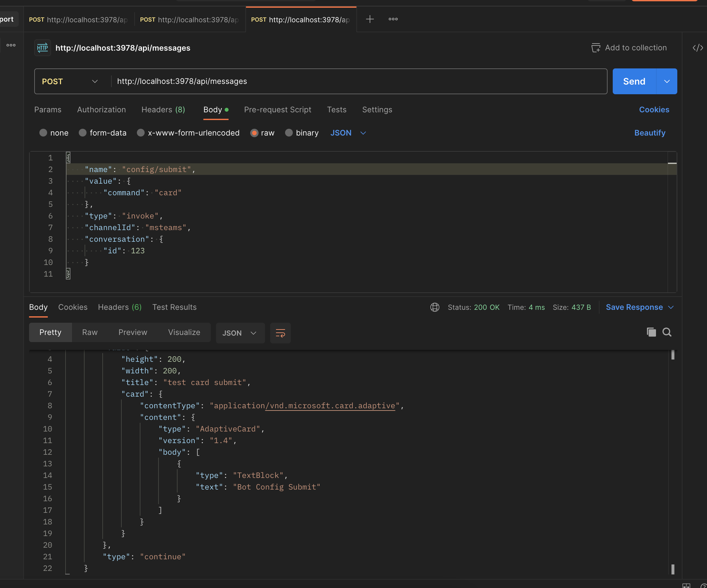Copy response body with copy icon
The width and height of the screenshot is (707, 588).
tap(651, 332)
